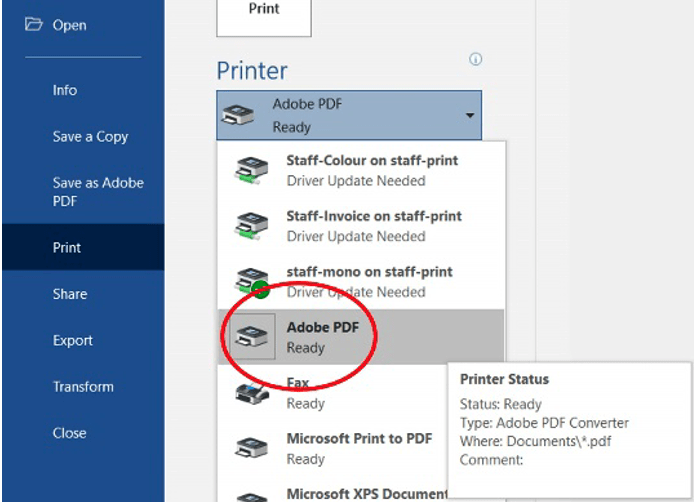Open the Info menu item
694x502 pixels.
[x=65, y=90]
